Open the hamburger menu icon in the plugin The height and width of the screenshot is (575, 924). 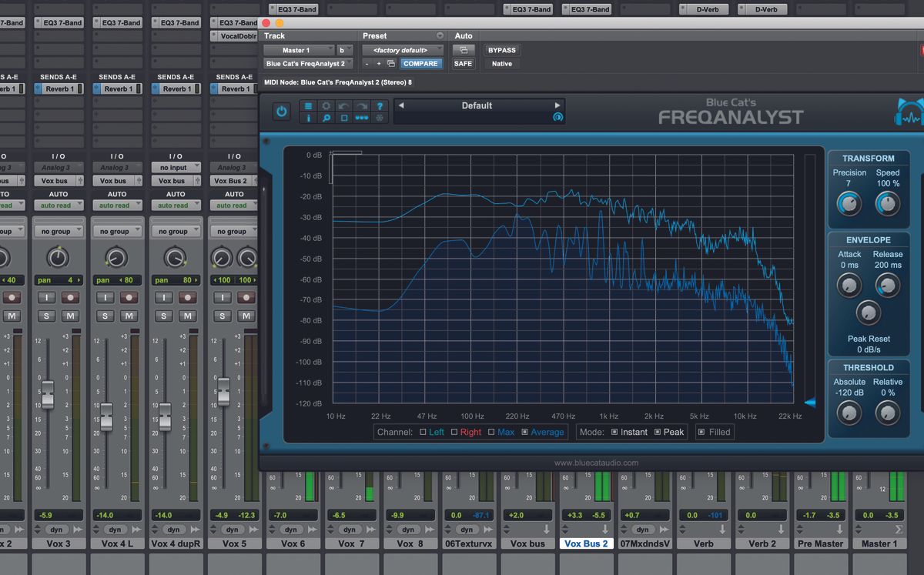[x=308, y=105]
